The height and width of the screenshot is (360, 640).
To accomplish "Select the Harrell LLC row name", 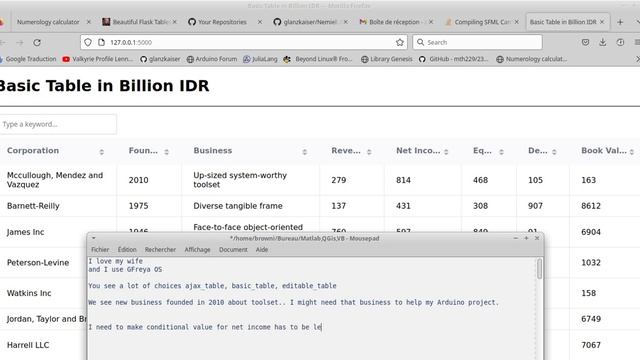I will coord(28,345).
